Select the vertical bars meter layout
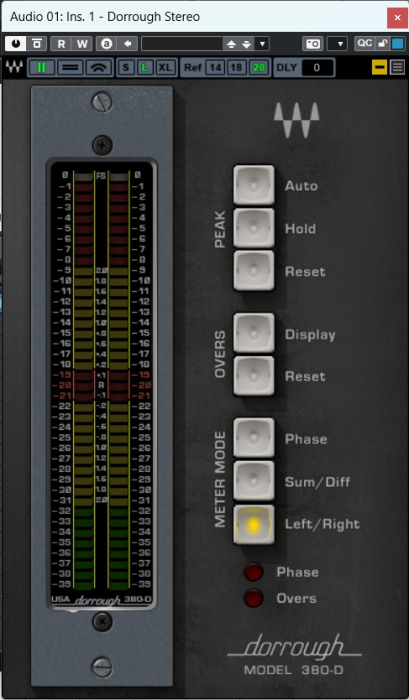The image size is (409, 700). coord(42,68)
